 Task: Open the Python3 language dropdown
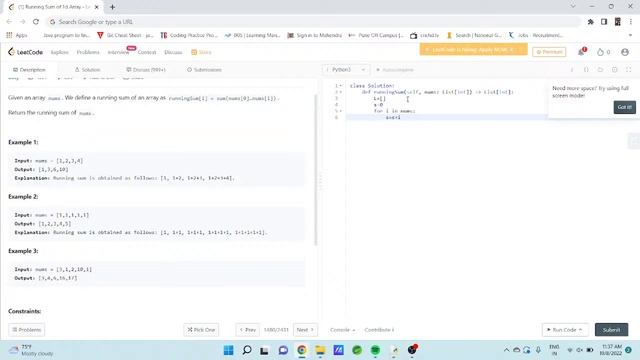pyautogui.click(x=346, y=70)
